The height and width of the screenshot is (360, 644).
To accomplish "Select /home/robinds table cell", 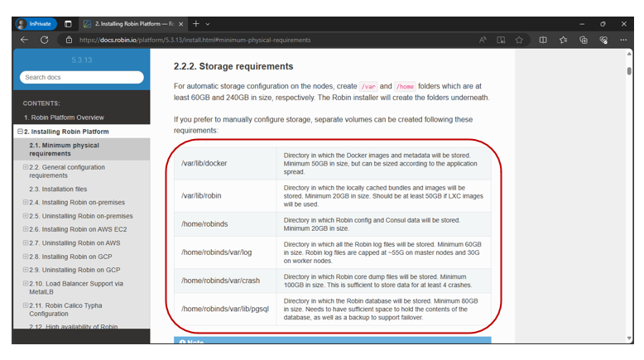I will click(x=225, y=224).
